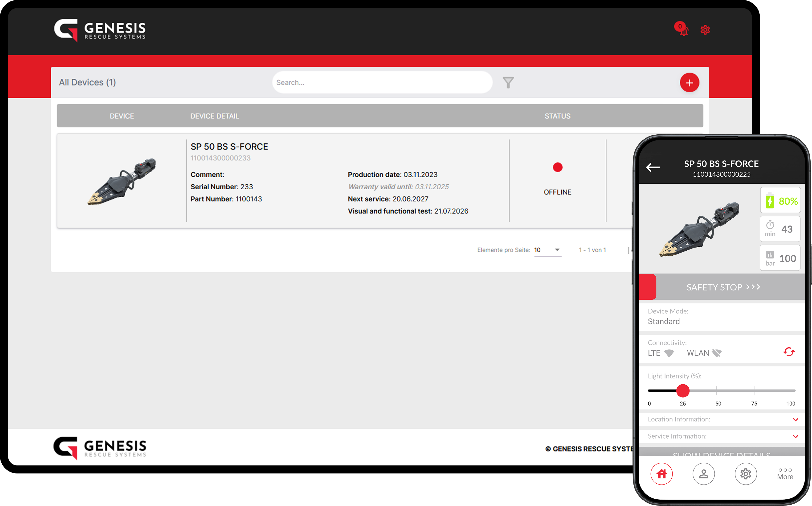Tap the device image on phone screen
Image resolution: width=812 pixels, height=506 pixels.
(699, 230)
